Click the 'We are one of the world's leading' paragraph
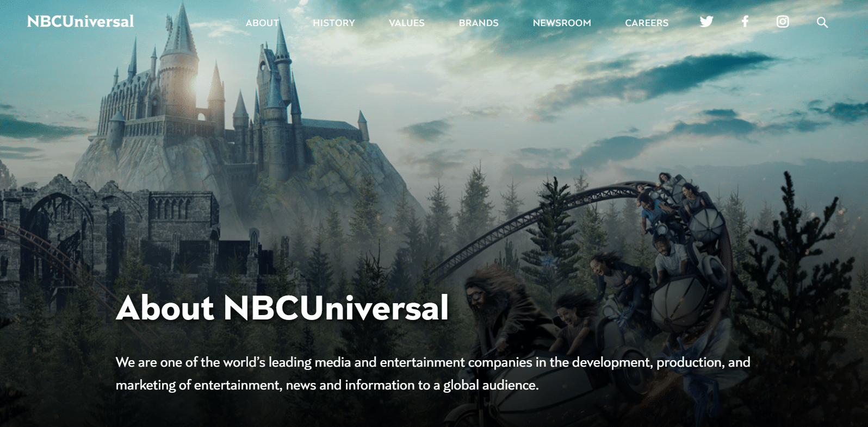Image resolution: width=868 pixels, height=427 pixels. pos(433,373)
